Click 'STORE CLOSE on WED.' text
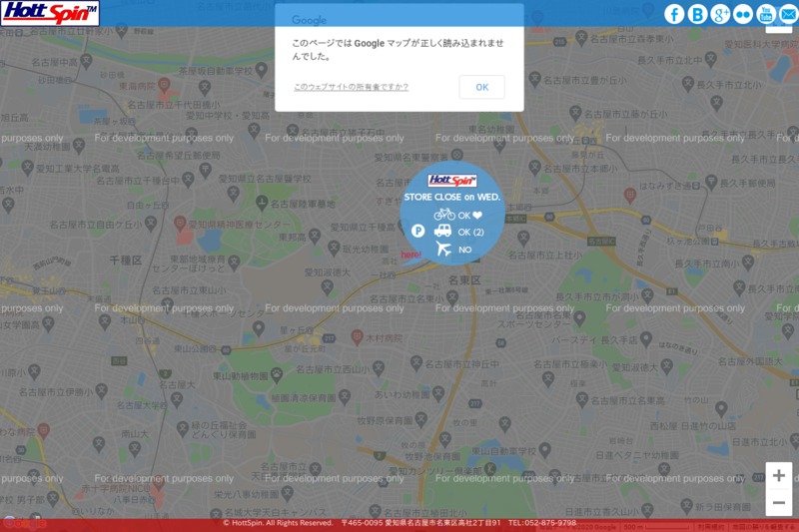The height and width of the screenshot is (532, 799). [x=452, y=197]
